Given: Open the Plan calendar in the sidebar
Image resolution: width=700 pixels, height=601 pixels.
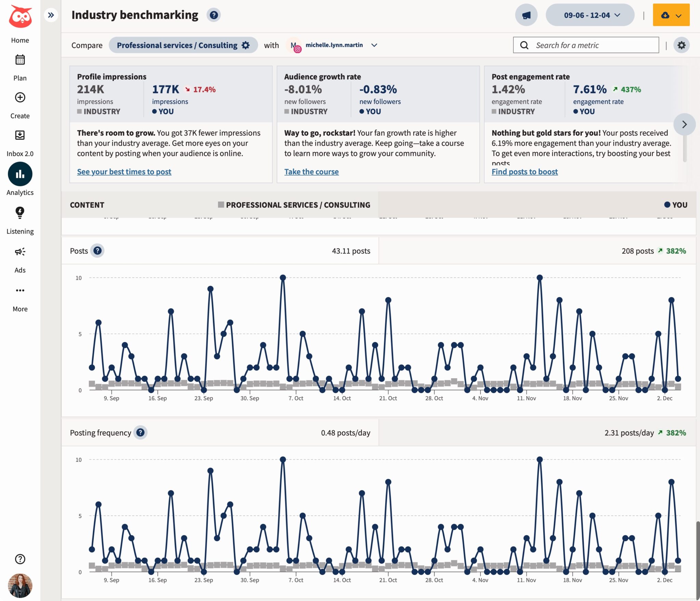Looking at the screenshot, I should pos(20,60).
